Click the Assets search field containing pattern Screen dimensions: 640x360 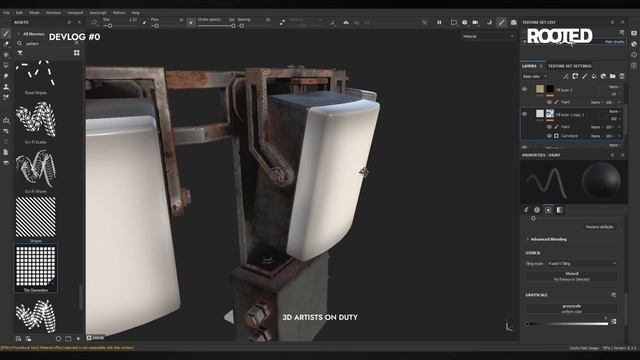48,43
